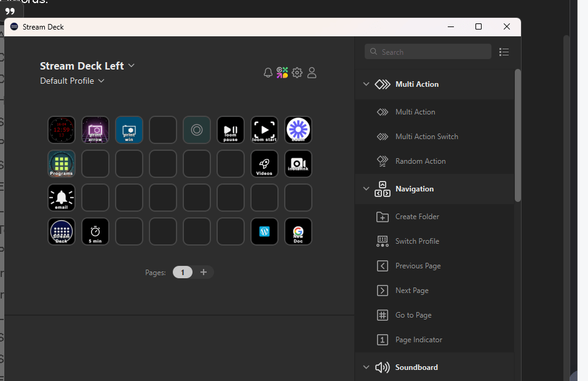This screenshot has width=588, height=381.
Task: Select the 'loom pause' key
Action: point(231,130)
